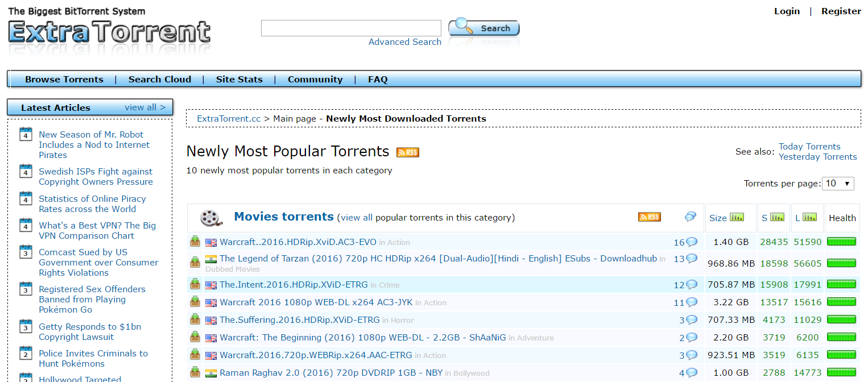Viewport: 868px width, 382px height.
Task: Read What's a Best VPN comparison article
Action: pos(97,231)
